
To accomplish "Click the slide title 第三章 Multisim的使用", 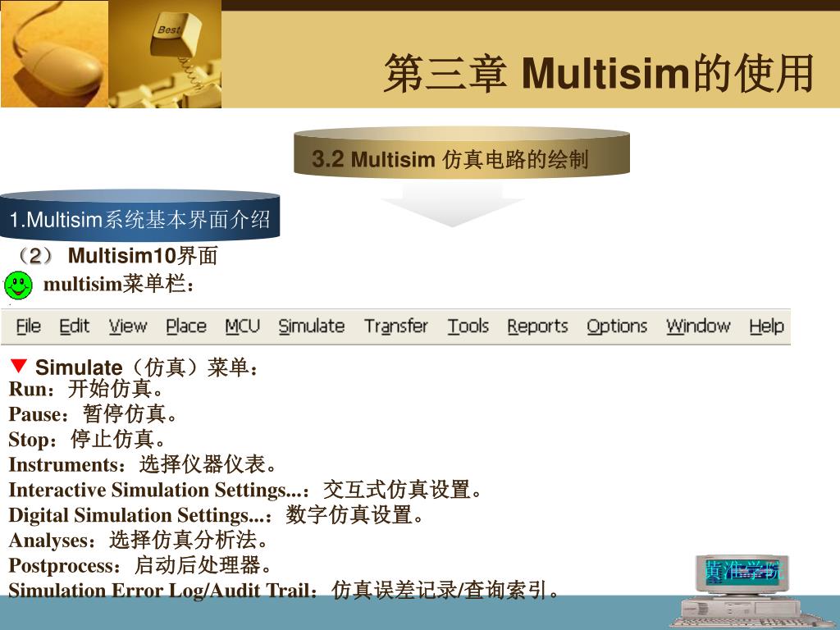I will (599, 73).
